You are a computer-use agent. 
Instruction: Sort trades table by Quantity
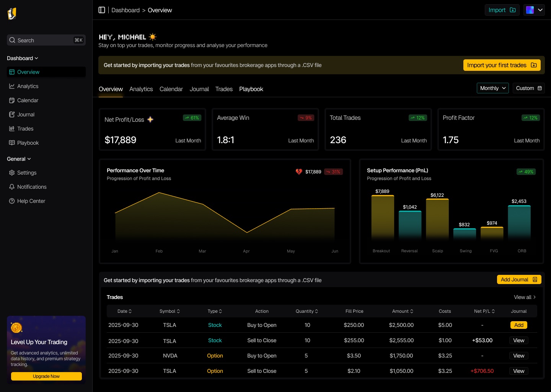tap(307, 311)
